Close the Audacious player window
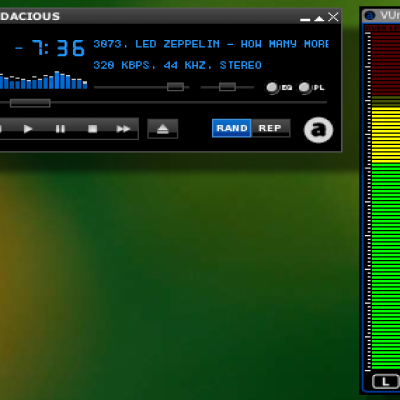 point(333,17)
